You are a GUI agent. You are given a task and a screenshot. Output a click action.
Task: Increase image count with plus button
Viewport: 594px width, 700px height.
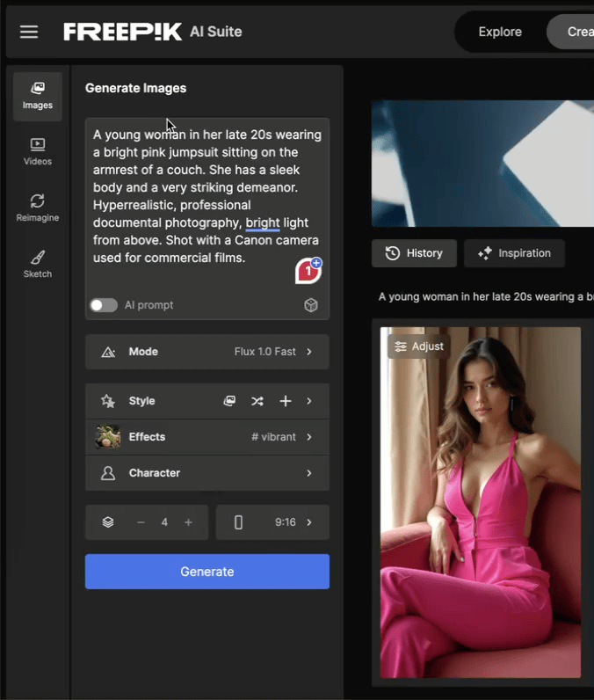188,522
